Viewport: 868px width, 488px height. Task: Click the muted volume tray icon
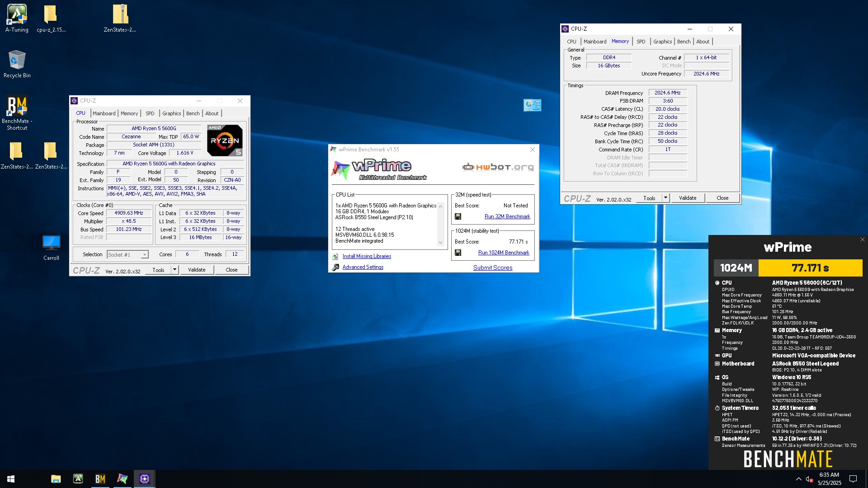point(810,479)
